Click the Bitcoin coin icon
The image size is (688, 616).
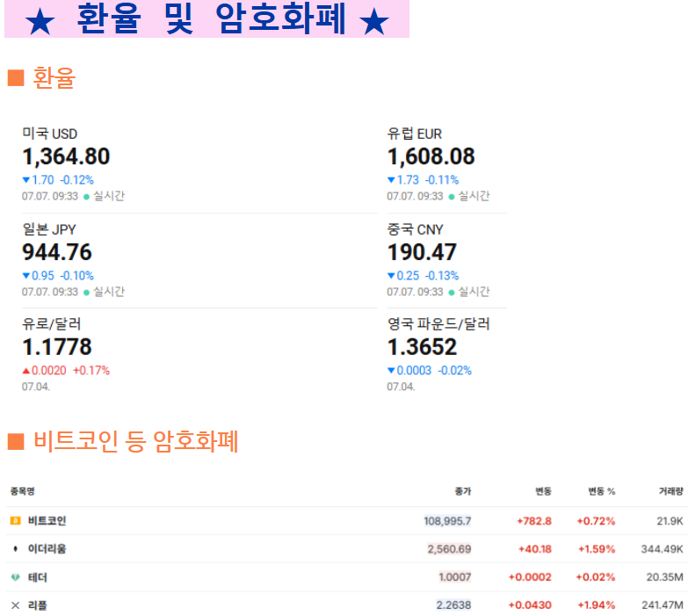pos(15,521)
